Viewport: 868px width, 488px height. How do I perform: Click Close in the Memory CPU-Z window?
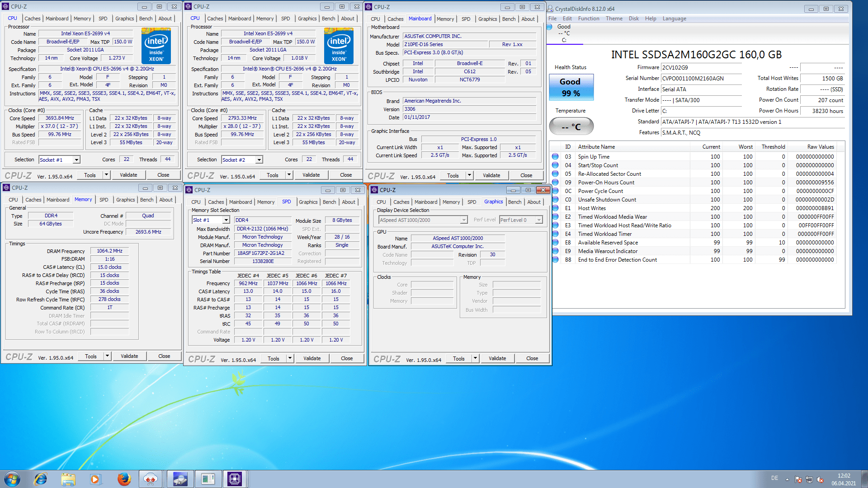tap(164, 356)
